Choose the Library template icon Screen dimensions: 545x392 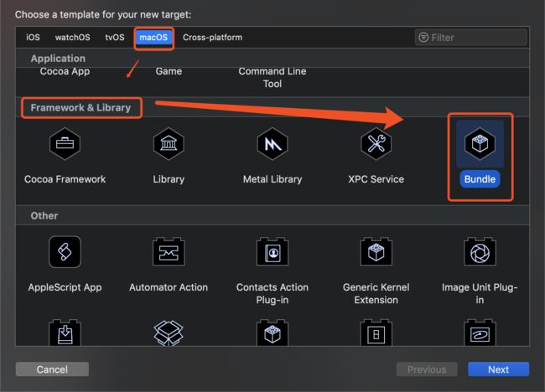tap(169, 143)
